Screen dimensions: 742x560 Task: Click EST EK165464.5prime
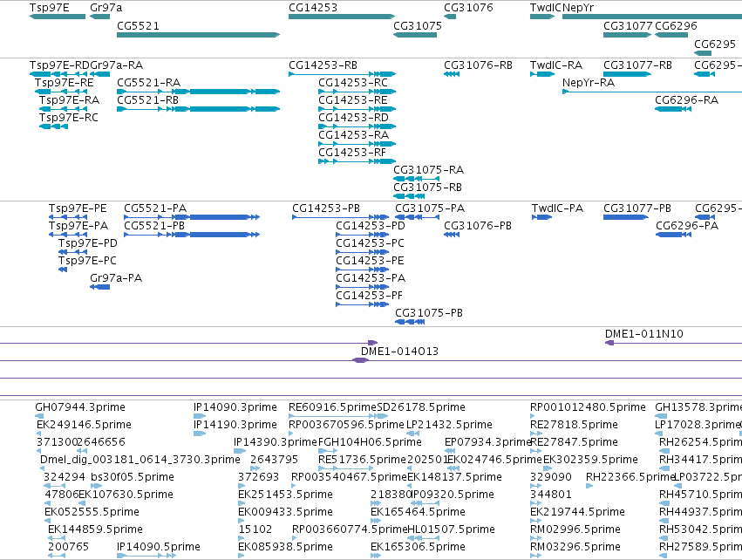pyautogui.click(x=418, y=512)
